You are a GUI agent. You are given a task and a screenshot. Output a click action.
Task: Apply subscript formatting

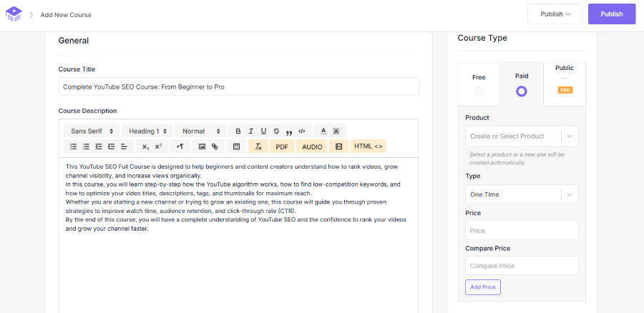(x=145, y=146)
